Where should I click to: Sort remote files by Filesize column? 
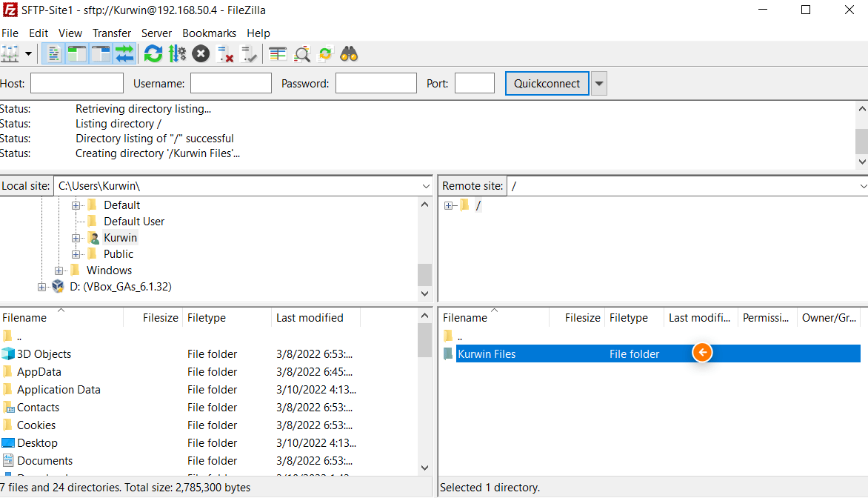(582, 317)
